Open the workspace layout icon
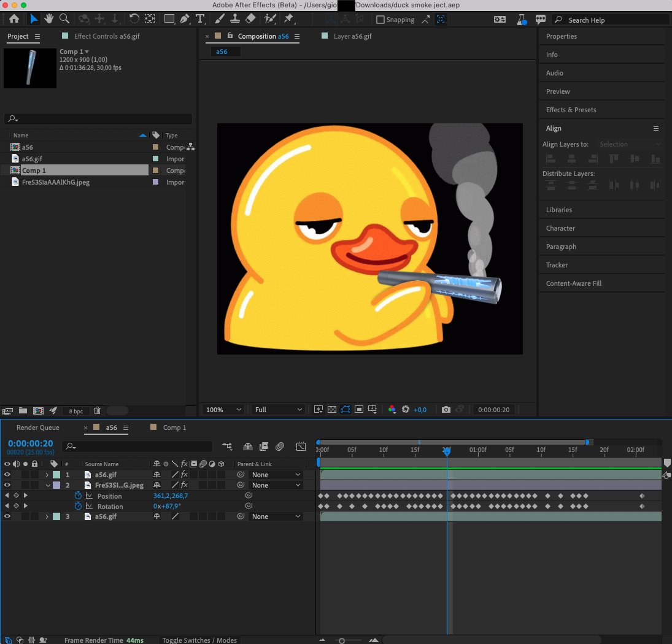Viewport: 672px width, 644px height. tap(500, 20)
